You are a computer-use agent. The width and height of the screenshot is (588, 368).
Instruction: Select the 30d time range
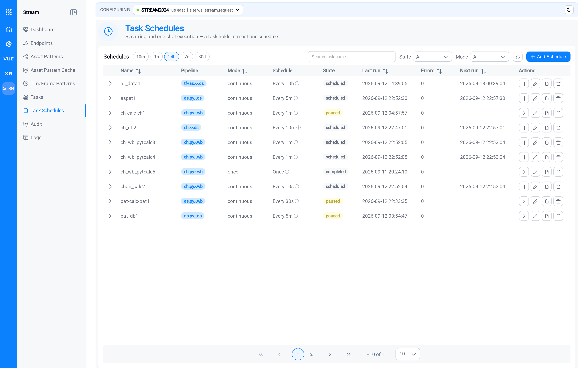coord(202,57)
